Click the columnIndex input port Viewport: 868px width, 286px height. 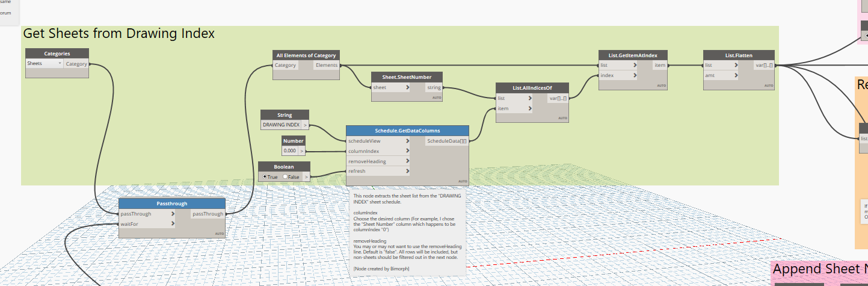coord(378,151)
